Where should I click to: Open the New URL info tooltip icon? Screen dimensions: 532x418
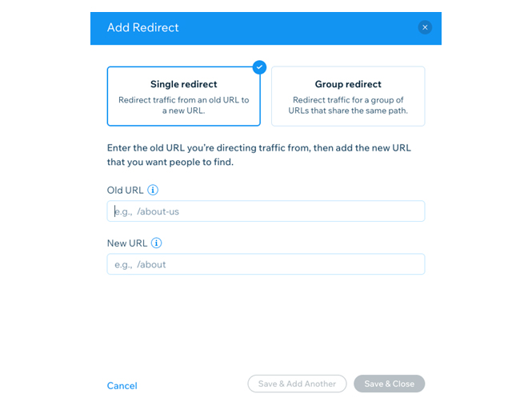coord(156,243)
